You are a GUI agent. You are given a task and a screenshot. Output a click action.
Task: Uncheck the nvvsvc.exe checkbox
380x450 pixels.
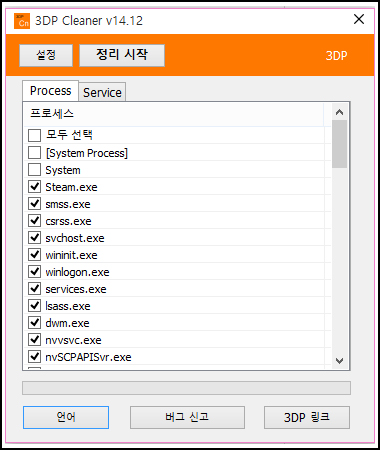click(x=35, y=340)
